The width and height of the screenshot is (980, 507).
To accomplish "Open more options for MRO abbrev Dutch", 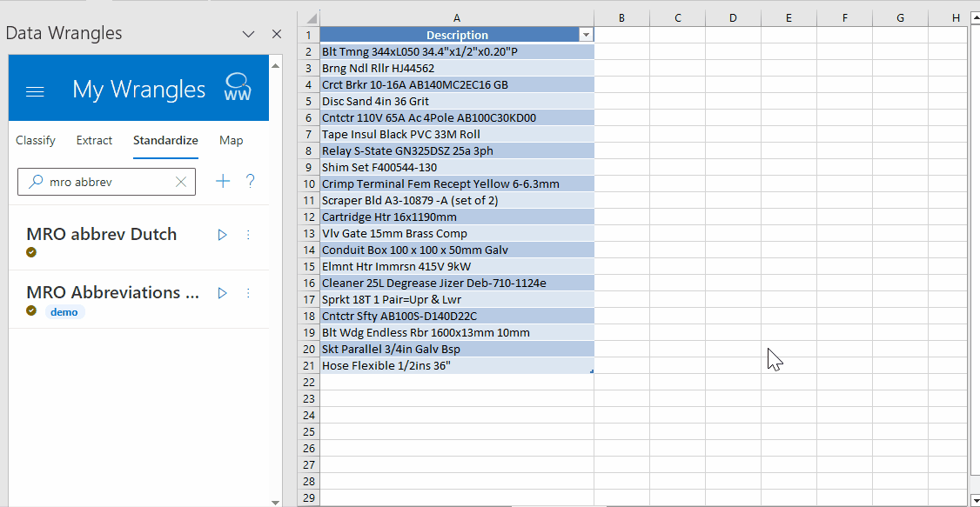I will (x=248, y=235).
